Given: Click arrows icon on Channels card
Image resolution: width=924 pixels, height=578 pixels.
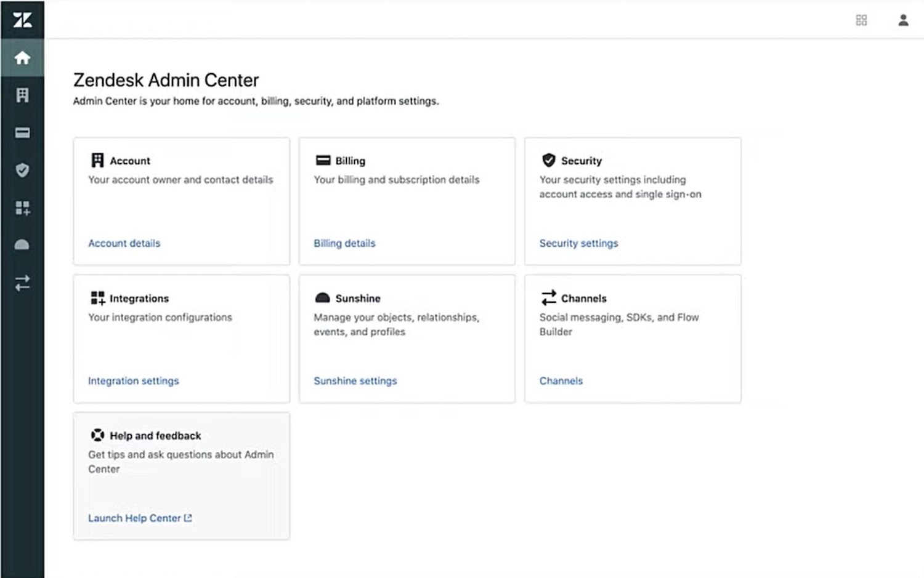Looking at the screenshot, I should tap(548, 298).
